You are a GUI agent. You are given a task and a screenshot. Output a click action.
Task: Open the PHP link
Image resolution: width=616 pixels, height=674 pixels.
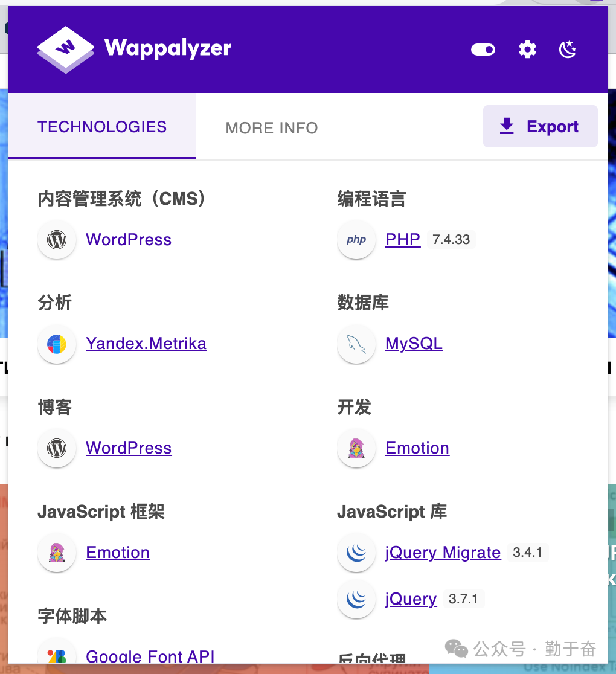point(402,239)
